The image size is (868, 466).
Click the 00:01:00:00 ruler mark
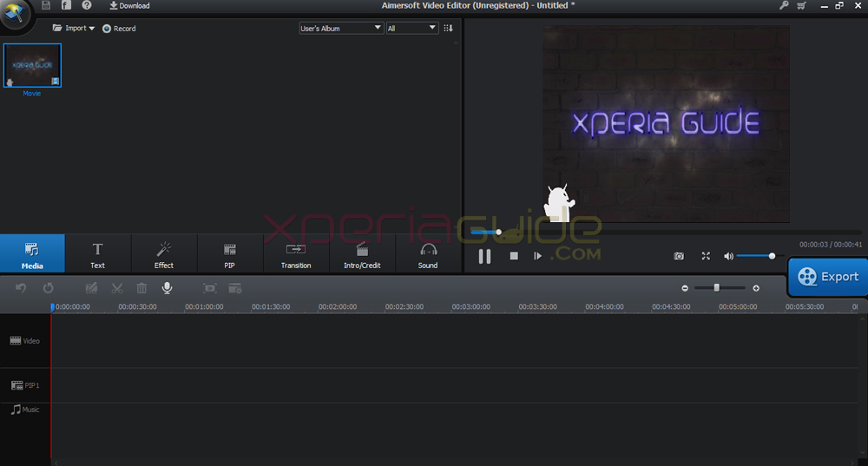pyautogui.click(x=204, y=306)
